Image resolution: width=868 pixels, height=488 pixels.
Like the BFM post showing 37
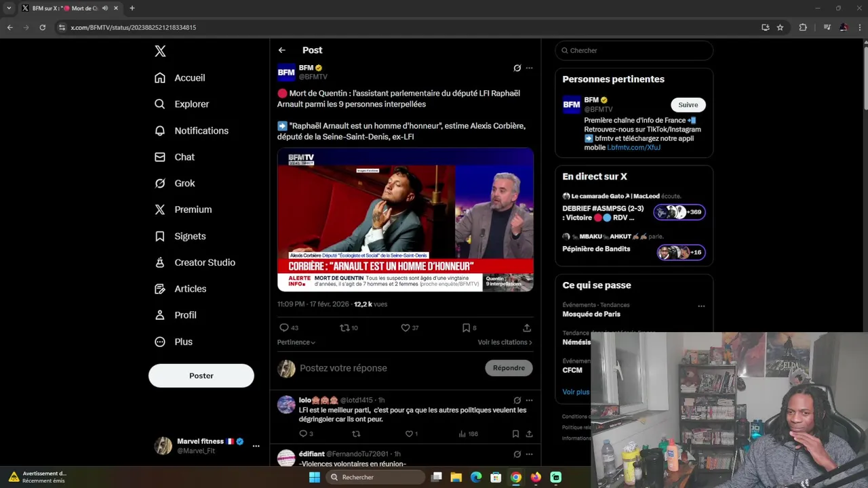[x=410, y=328]
